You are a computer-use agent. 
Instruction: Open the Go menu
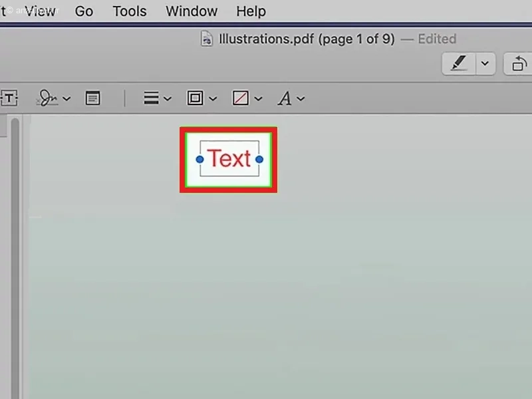(x=84, y=11)
